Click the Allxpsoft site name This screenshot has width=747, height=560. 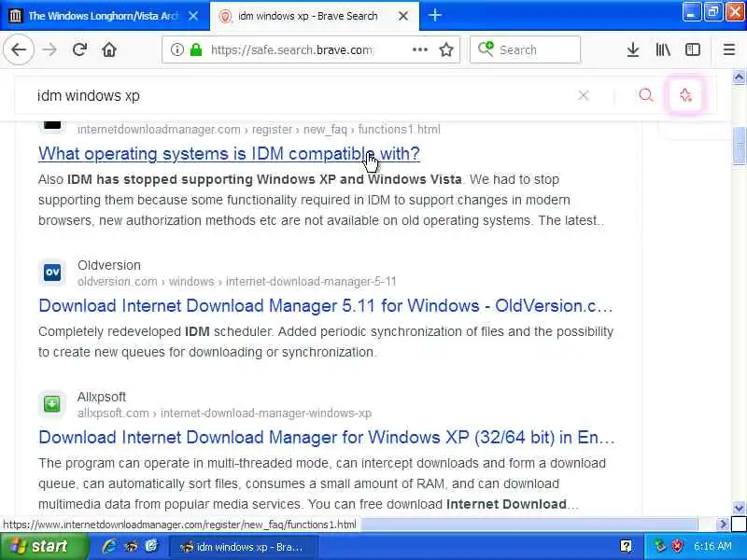point(102,397)
